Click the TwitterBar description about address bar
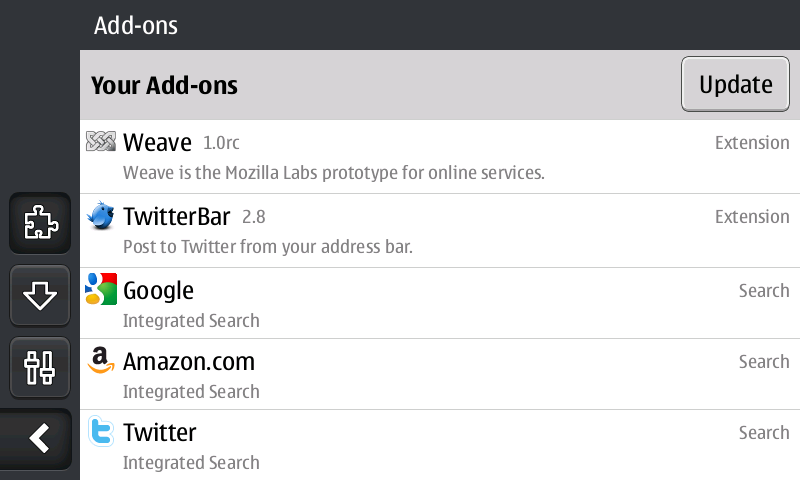 coord(267,246)
